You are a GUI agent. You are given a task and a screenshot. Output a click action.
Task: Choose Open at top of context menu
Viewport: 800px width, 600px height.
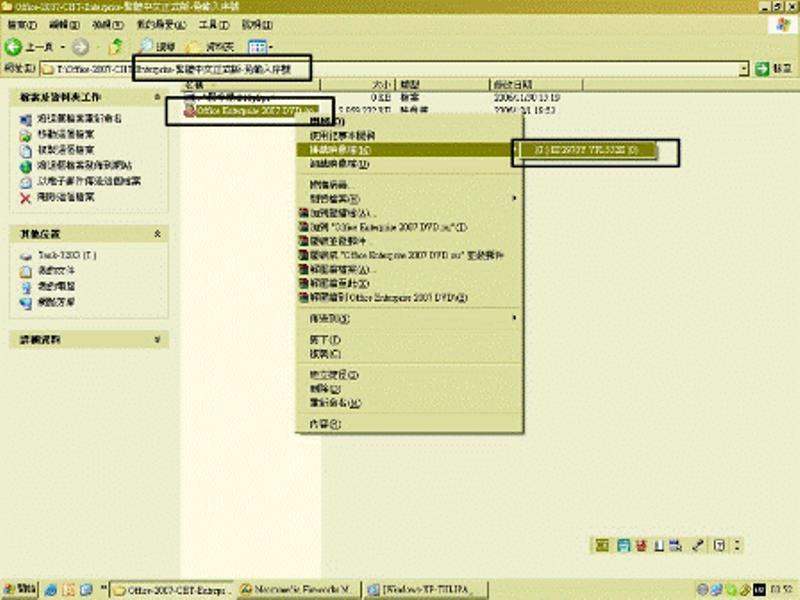(x=410, y=121)
